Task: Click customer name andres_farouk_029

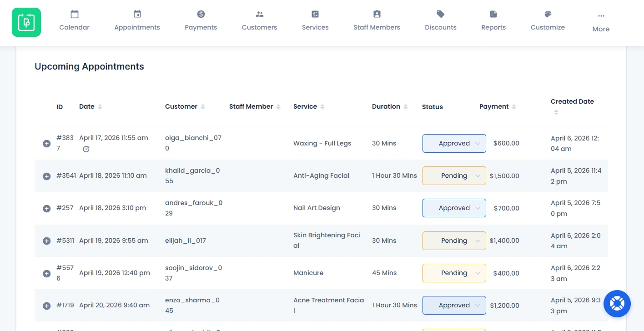Action: [194, 208]
